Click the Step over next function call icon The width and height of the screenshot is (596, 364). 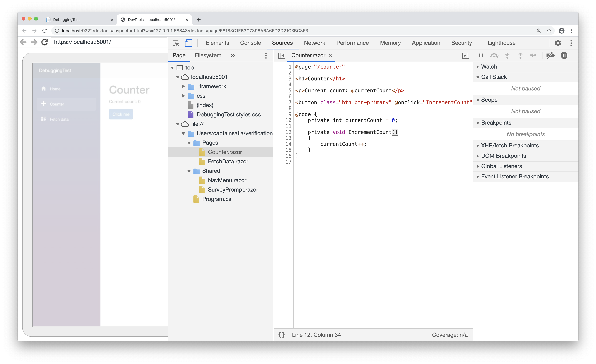(x=494, y=55)
